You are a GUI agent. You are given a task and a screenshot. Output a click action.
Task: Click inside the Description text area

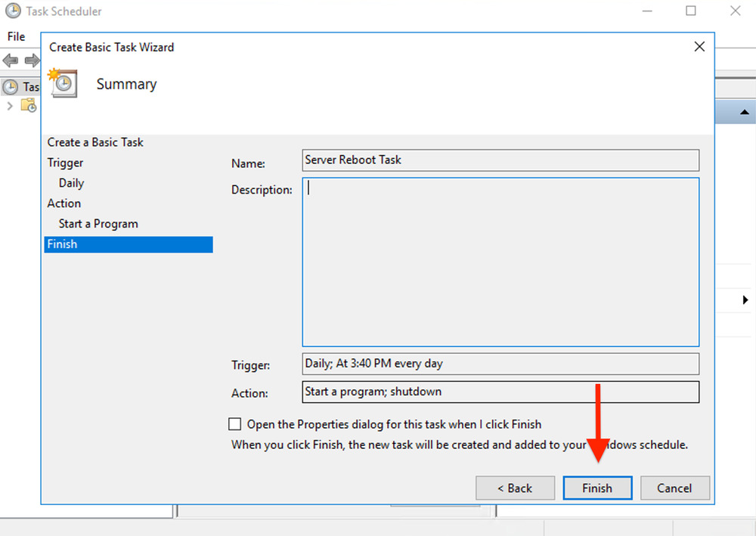click(499, 261)
